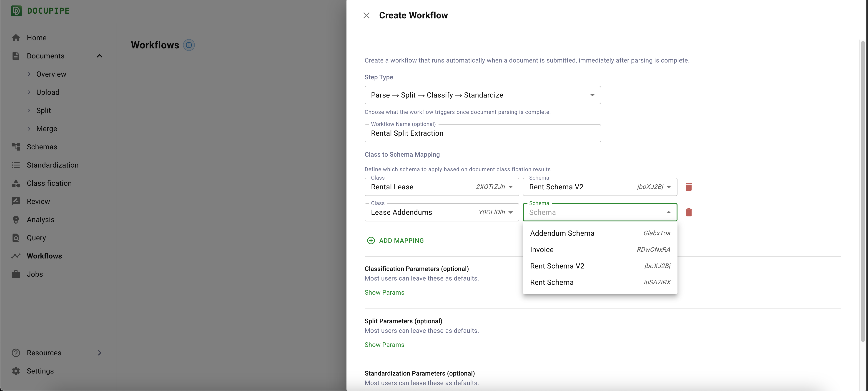
Task: Click the panel's vertical scrollbar
Action: 863,189
